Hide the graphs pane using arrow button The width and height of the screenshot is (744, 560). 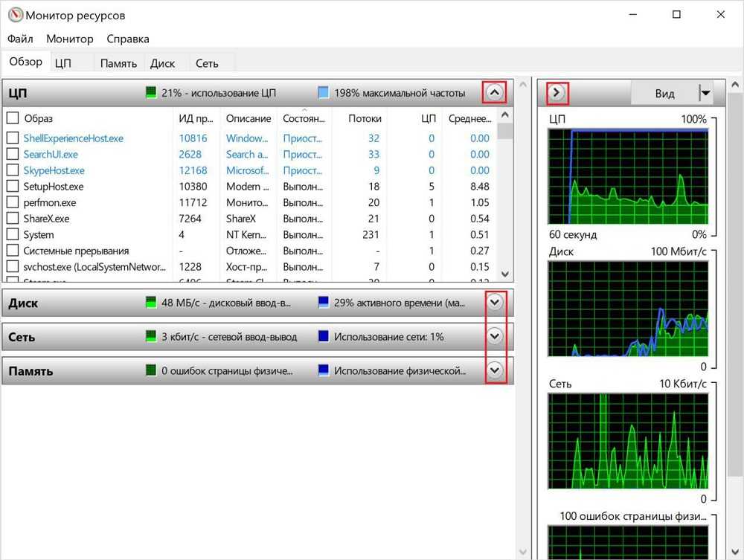point(558,93)
